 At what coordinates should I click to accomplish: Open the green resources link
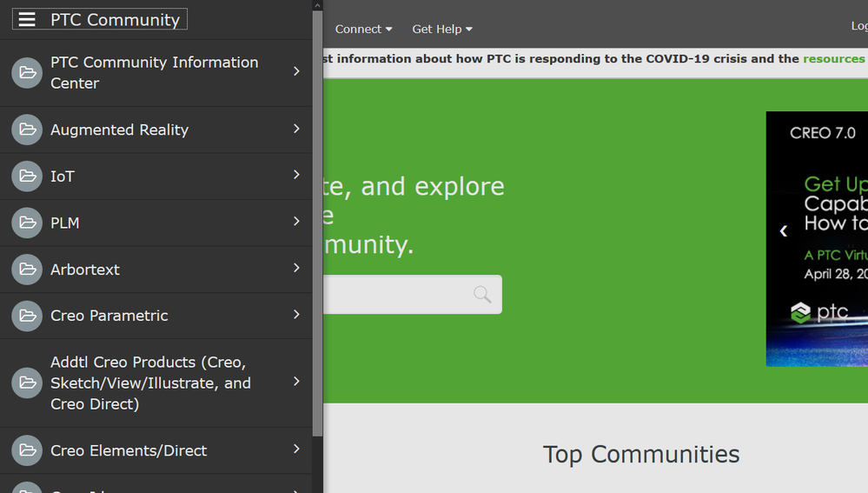[833, 59]
